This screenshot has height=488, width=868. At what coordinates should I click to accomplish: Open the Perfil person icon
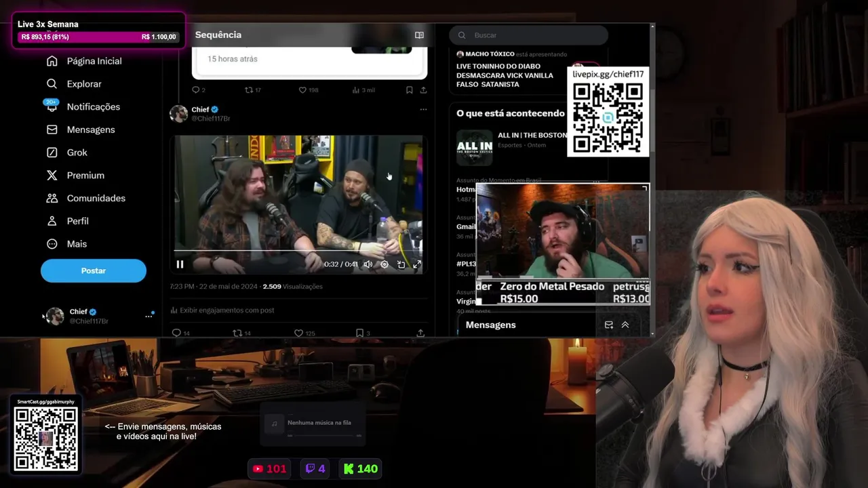[x=52, y=221]
